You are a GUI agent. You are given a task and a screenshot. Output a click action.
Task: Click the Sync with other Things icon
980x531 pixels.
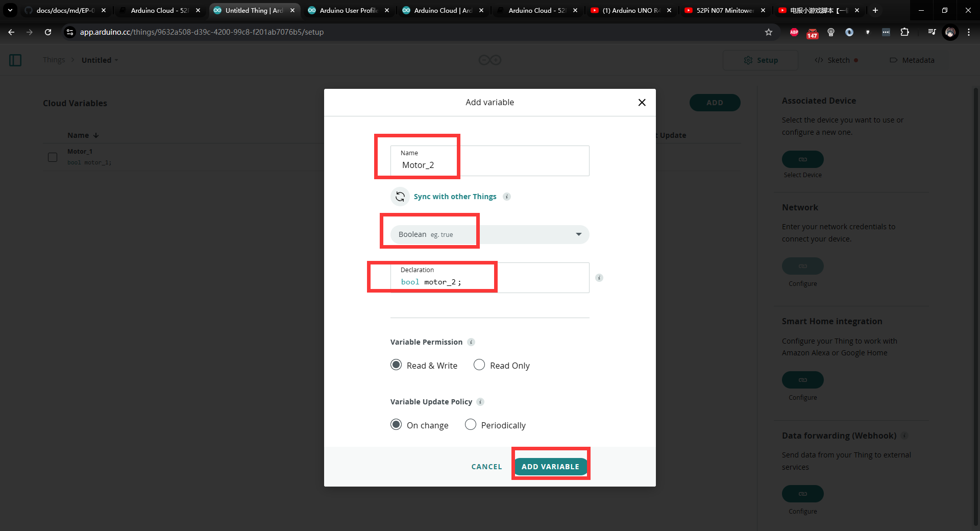click(400, 197)
